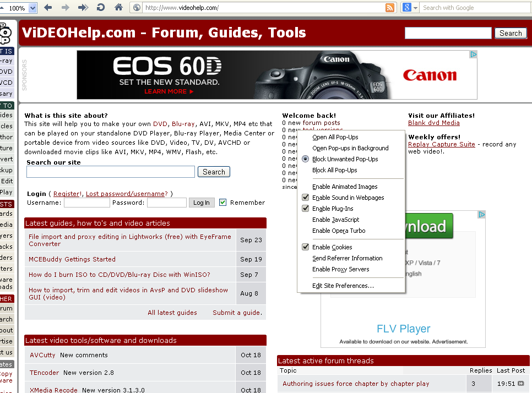Image resolution: width=532 pixels, height=393 pixels.
Task: Go back with the Back arrow
Action: [48, 8]
